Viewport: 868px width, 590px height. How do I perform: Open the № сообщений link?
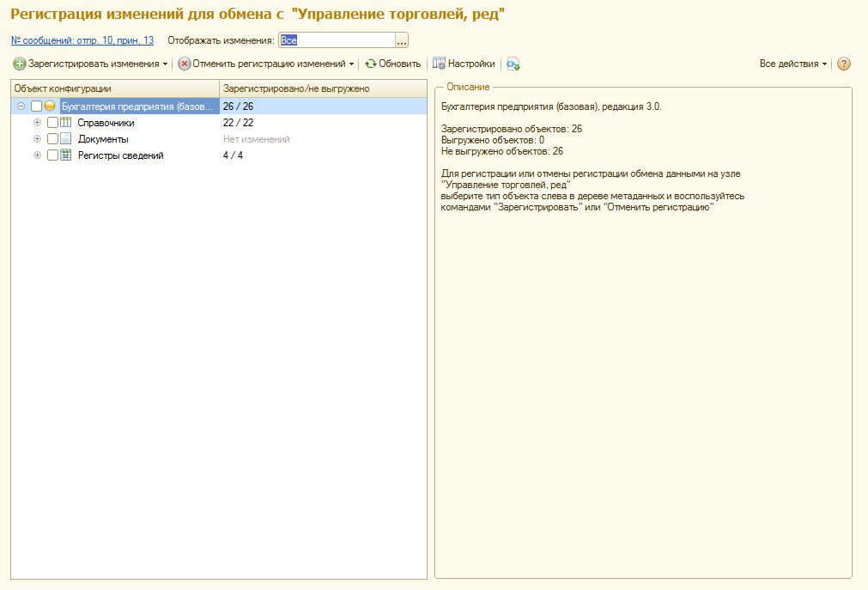(82, 40)
